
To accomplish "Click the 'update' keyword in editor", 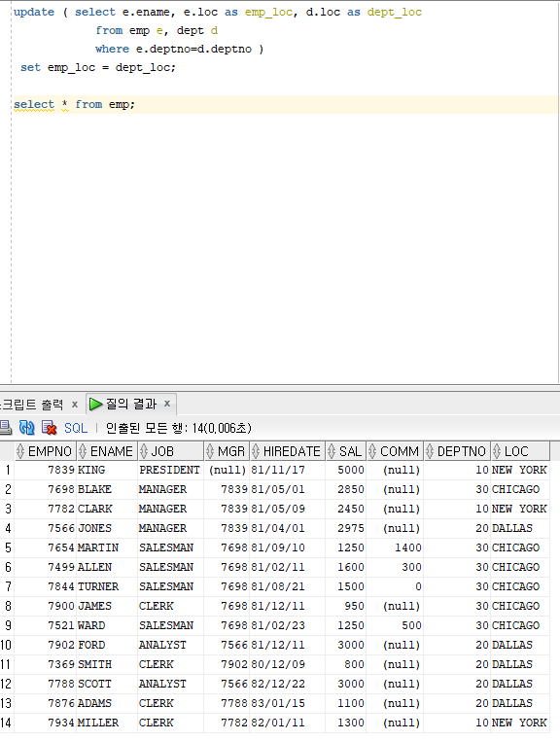I will point(34,13).
